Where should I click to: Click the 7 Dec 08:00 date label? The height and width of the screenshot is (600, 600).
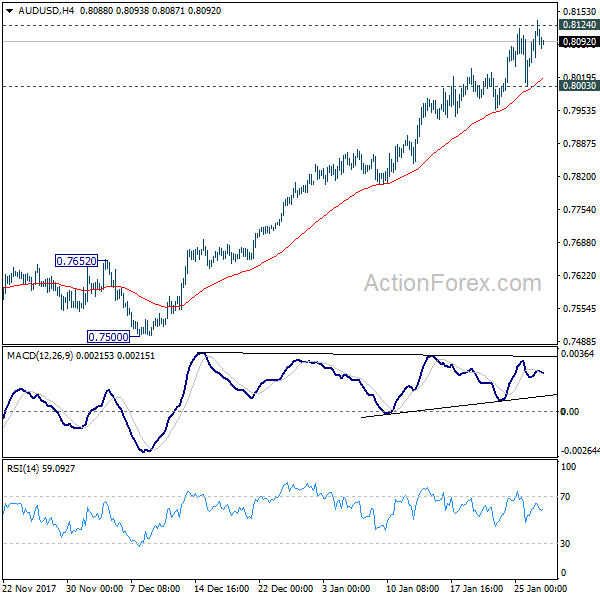point(155,588)
